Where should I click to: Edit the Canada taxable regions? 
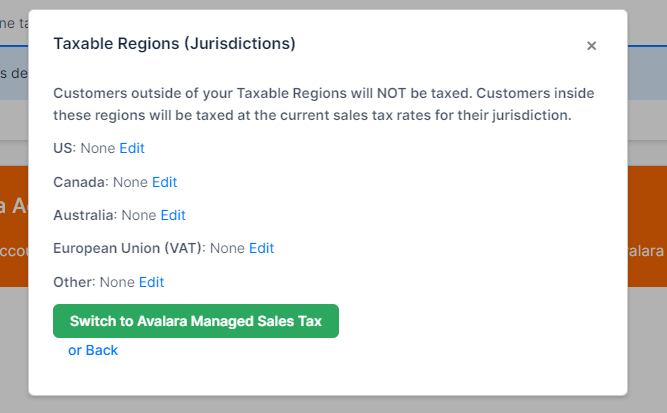click(164, 182)
